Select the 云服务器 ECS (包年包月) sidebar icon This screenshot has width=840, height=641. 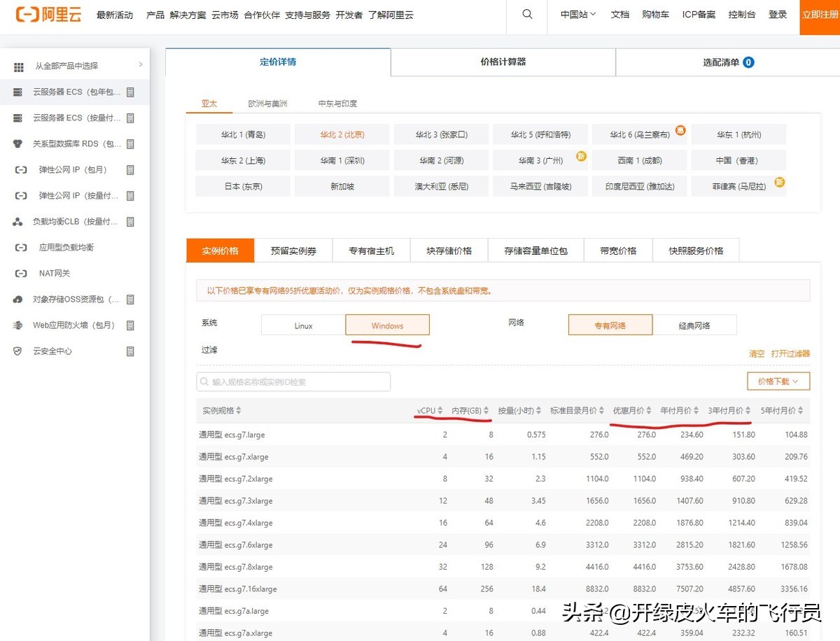point(17,92)
